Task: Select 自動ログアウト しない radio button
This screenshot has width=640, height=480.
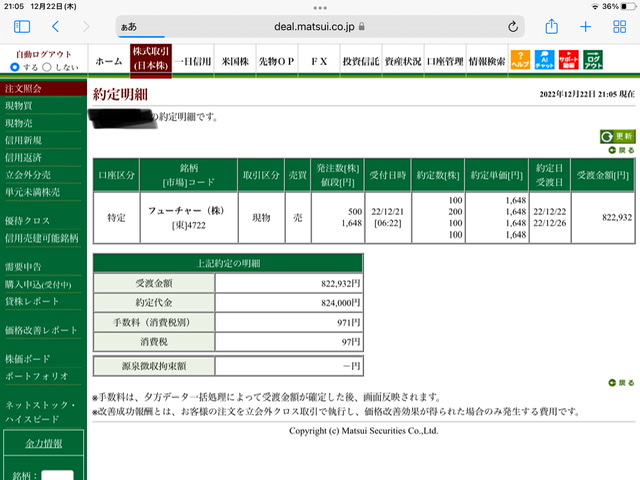Action: 47,67
